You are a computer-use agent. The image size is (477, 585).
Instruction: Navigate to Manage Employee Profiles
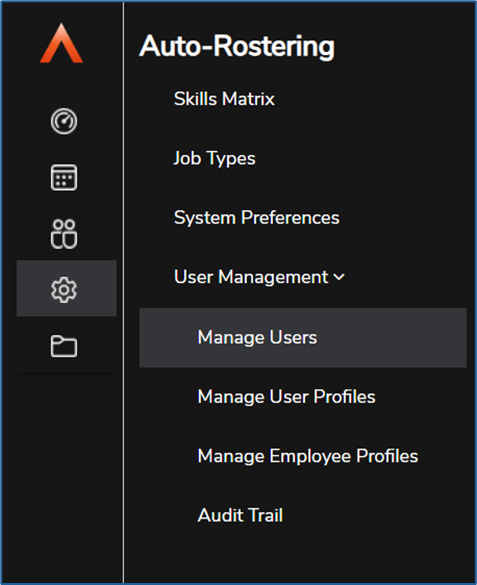pyautogui.click(x=308, y=456)
